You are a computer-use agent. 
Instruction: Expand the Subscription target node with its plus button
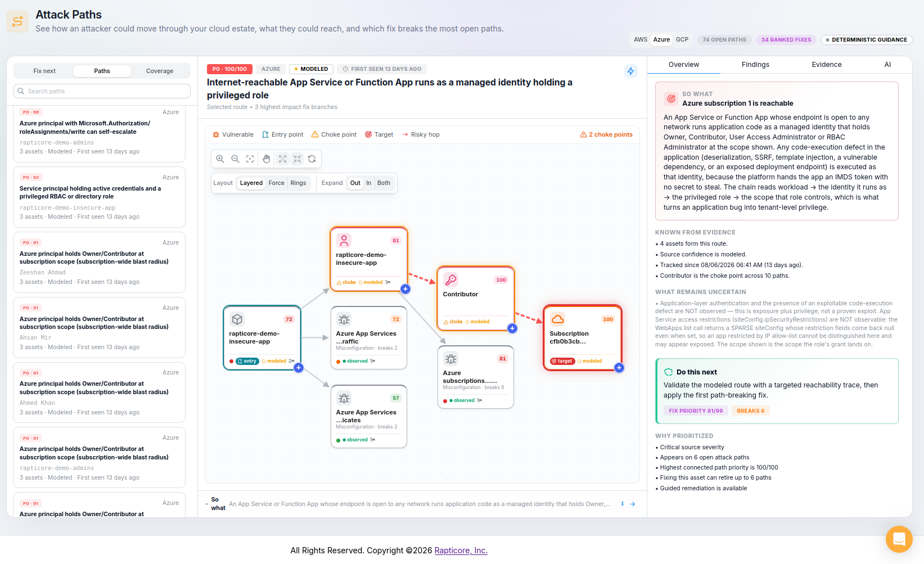click(x=619, y=368)
